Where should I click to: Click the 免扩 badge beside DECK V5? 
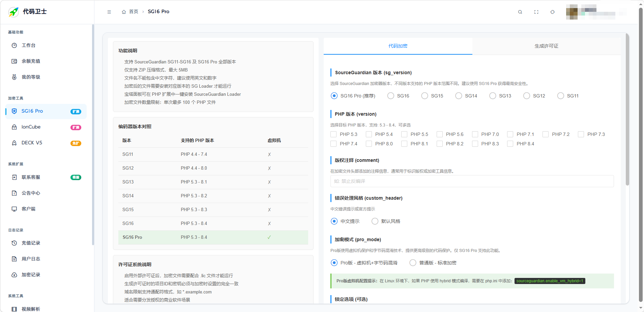pos(76,143)
